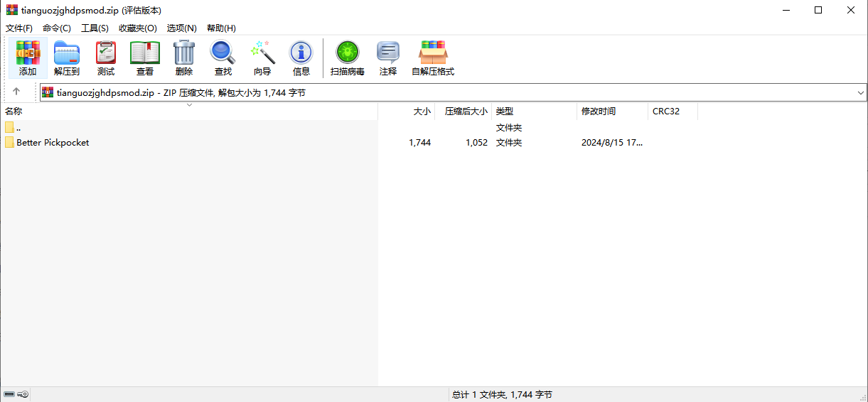This screenshot has height=402, width=868.
Task: Show archive 信息 (Info) icon
Action: [301, 58]
